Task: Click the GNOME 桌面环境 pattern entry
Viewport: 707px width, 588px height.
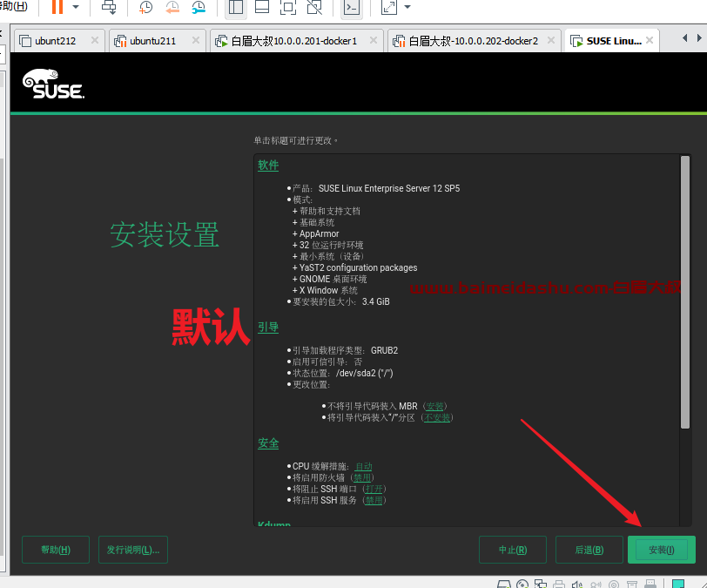Action: [x=333, y=280]
